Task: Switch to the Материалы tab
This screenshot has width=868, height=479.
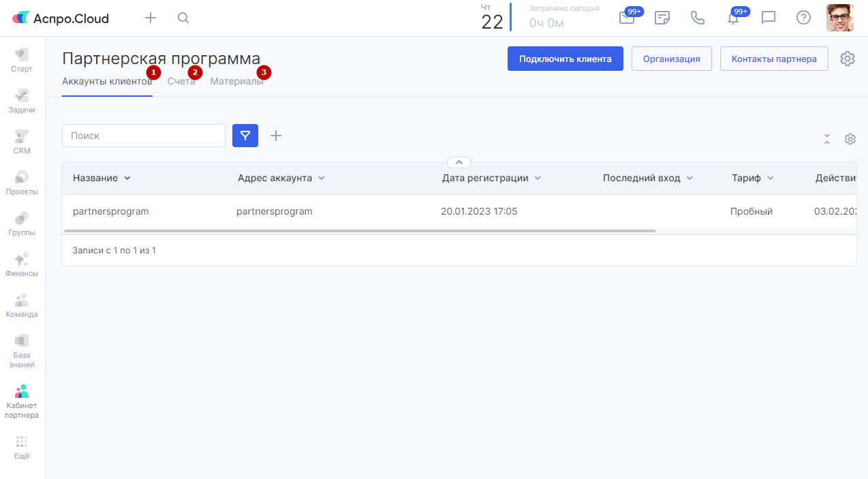Action: point(236,81)
